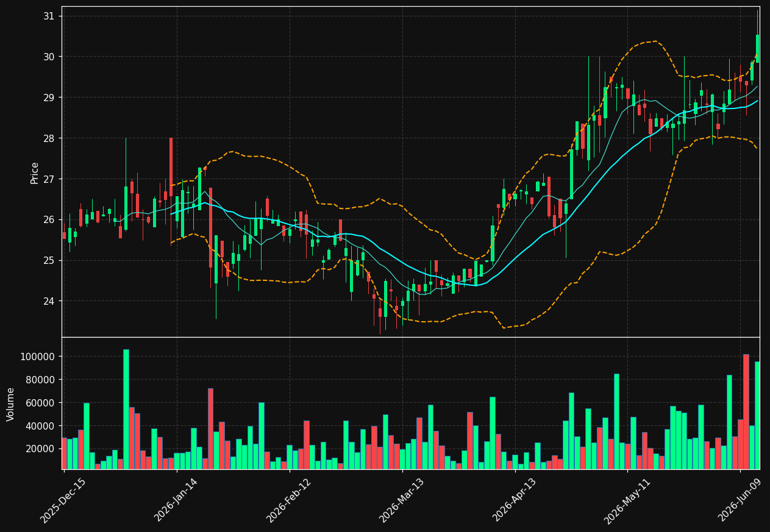The width and height of the screenshot is (770, 532).
Task: Click the 40000 volume tick label
Action: (40, 426)
